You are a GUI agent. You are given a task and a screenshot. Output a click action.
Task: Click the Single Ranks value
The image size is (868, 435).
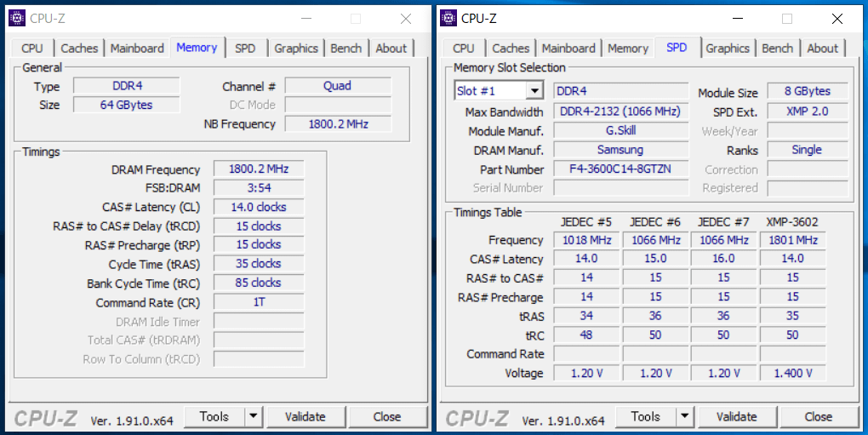pyautogui.click(x=808, y=150)
